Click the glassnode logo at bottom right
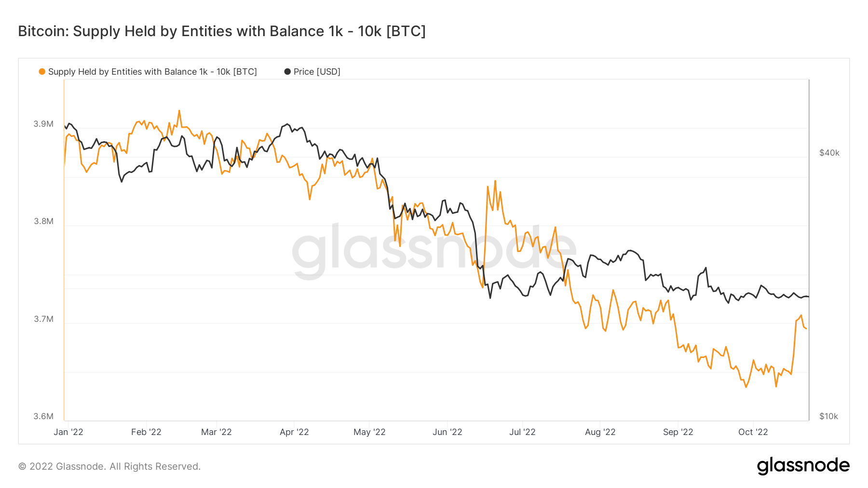The image size is (868, 488). tap(803, 466)
